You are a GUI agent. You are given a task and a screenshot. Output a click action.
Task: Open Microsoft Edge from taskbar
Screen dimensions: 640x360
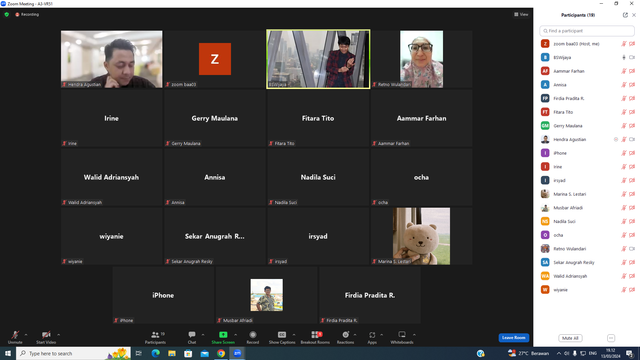click(x=156, y=353)
